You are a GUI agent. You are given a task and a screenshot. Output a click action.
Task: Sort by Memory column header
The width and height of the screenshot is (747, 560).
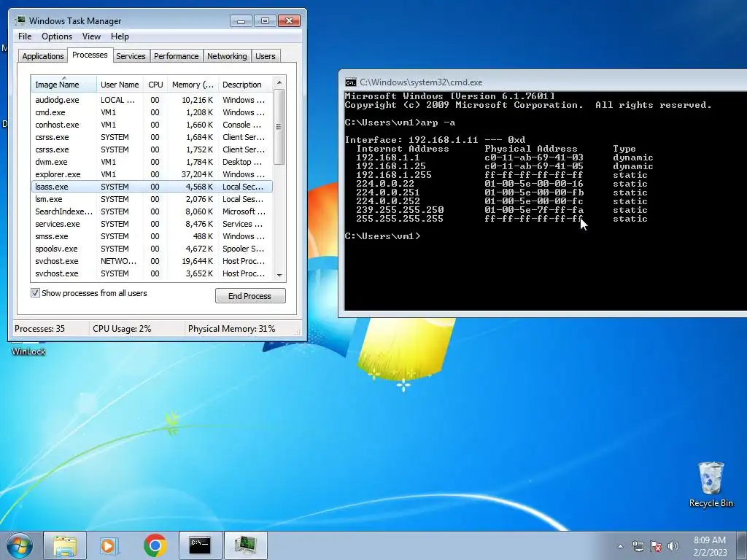(193, 85)
